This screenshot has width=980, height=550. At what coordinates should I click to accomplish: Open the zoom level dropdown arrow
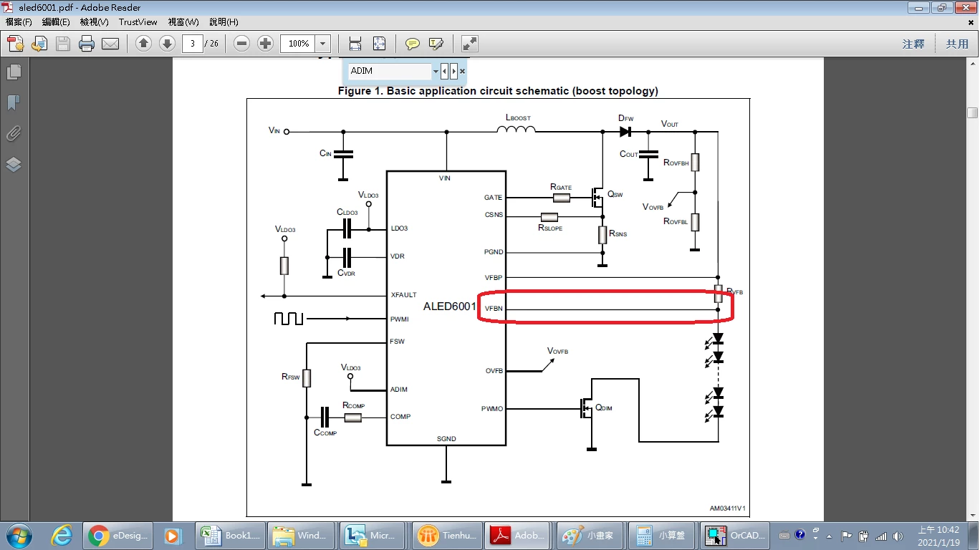(x=323, y=44)
